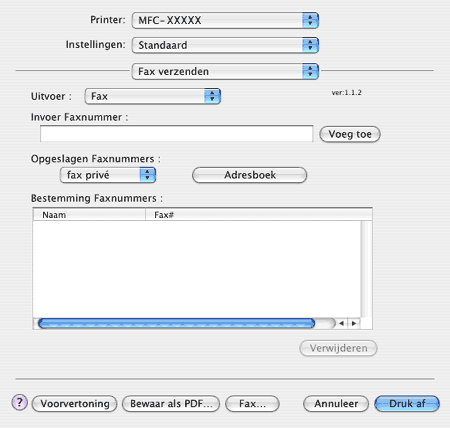Click the Fax# column header

(x=259, y=215)
